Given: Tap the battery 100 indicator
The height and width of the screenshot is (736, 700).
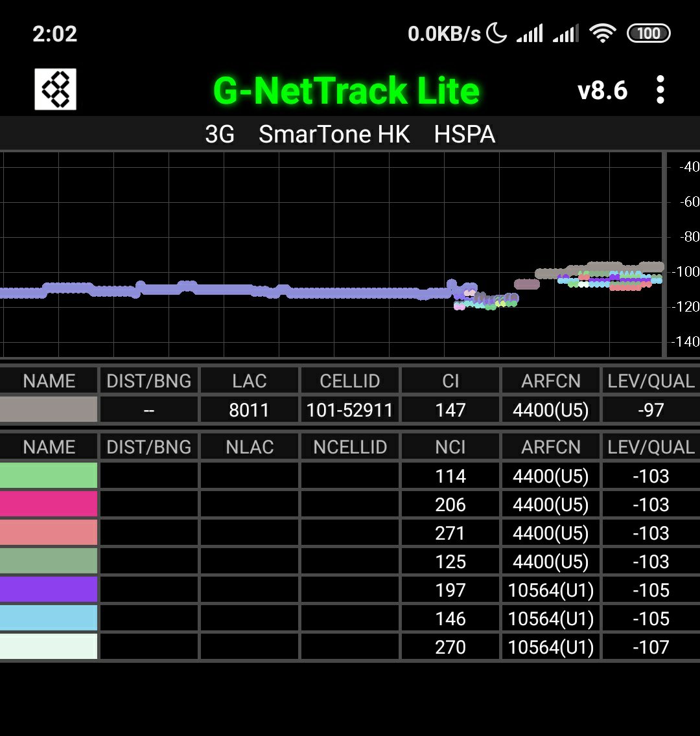Looking at the screenshot, I should coord(648,33).
